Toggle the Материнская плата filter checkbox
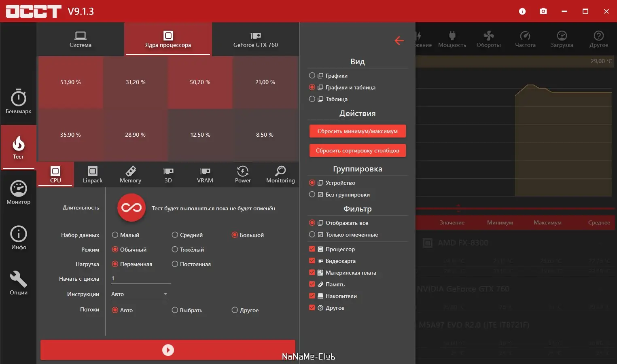The width and height of the screenshot is (617, 364). click(312, 273)
